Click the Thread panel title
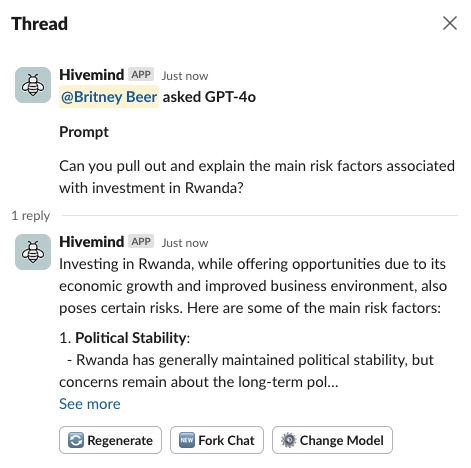The width and height of the screenshot is (471, 468). click(x=39, y=24)
